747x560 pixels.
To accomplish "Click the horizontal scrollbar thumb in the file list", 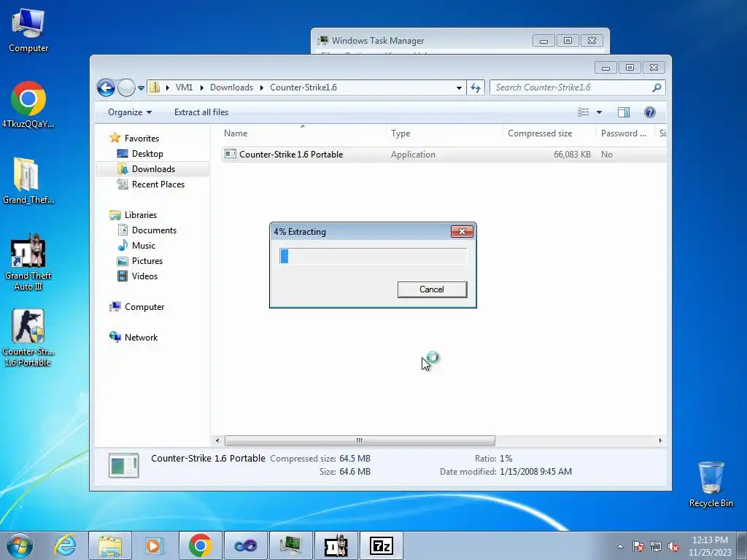I will (360, 440).
